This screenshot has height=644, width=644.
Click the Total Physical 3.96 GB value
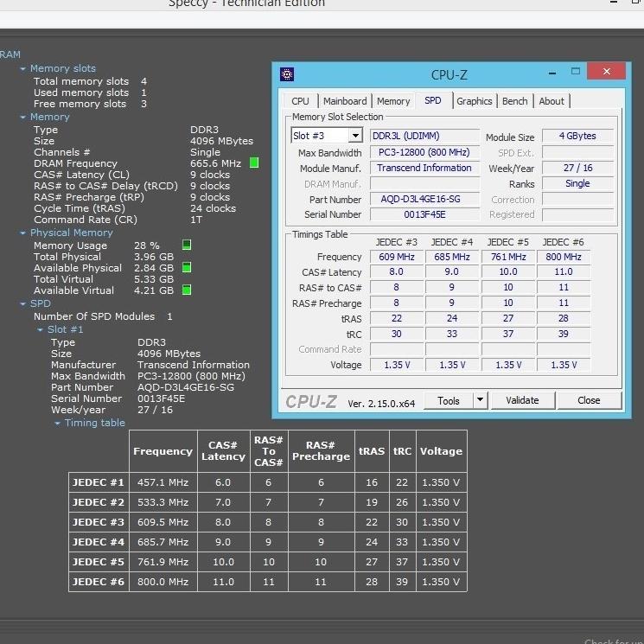[x=154, y=257]
